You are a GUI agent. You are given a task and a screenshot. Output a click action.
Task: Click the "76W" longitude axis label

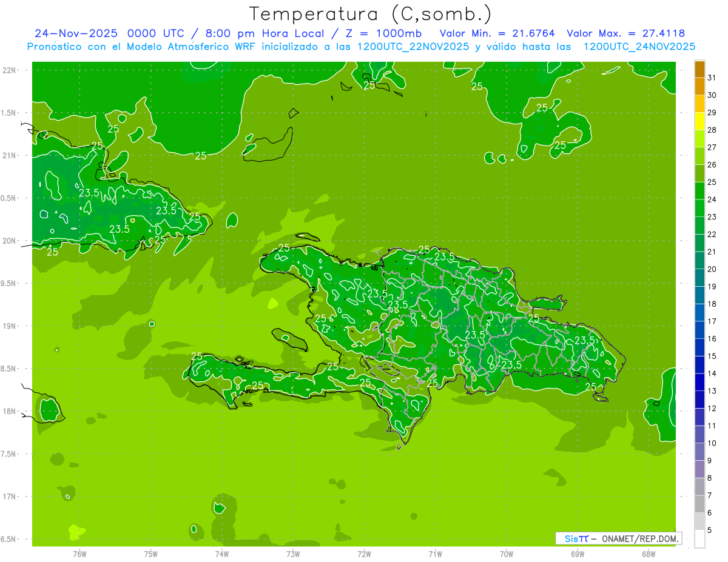(79, 554)
